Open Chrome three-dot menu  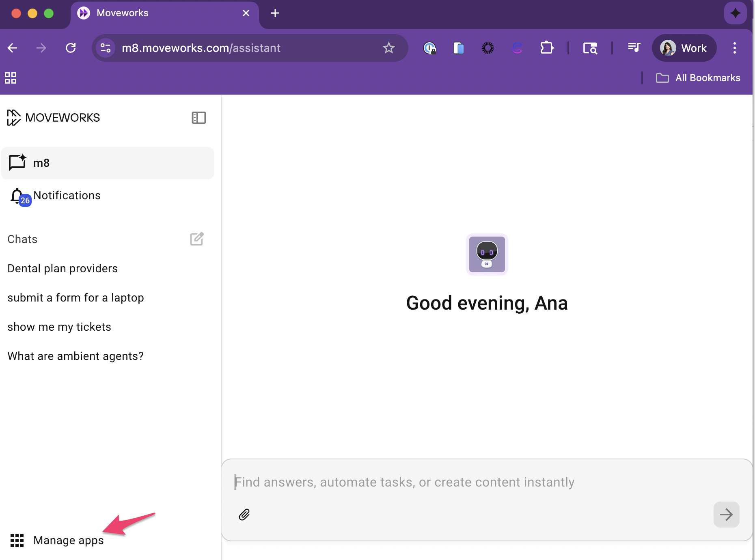click(x=734, y=48)
